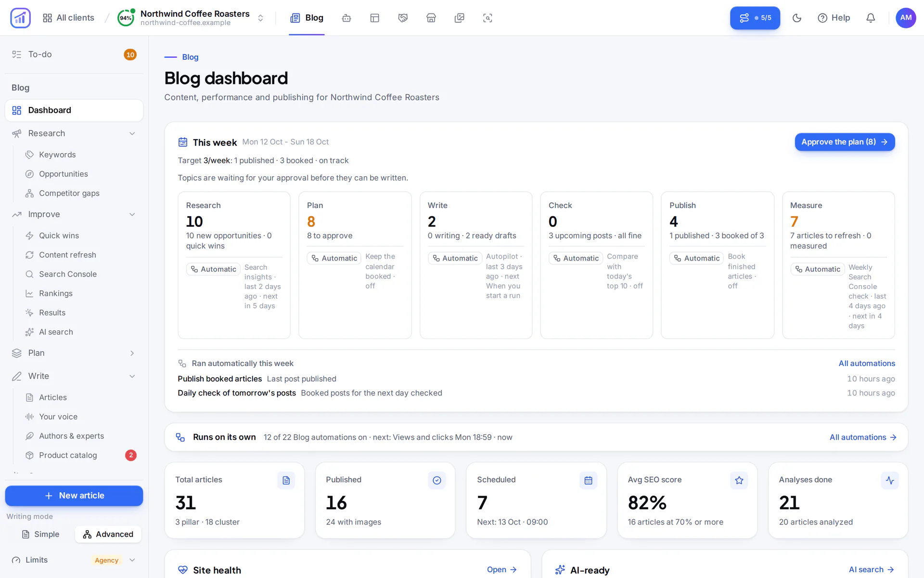Viewport: 924px width, 578px height.
Task: Toggle Automatic chip on Write card
Action: point(455,258)
